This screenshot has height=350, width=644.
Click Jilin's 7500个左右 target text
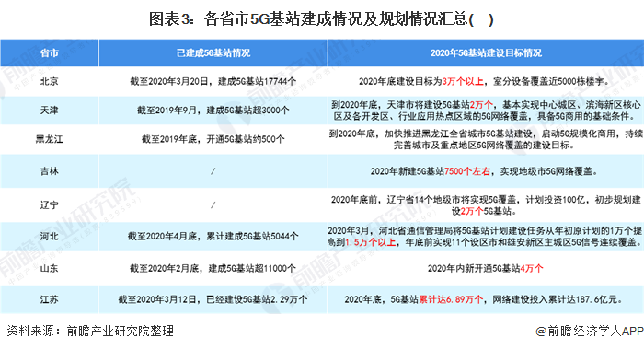coord(467,171)
